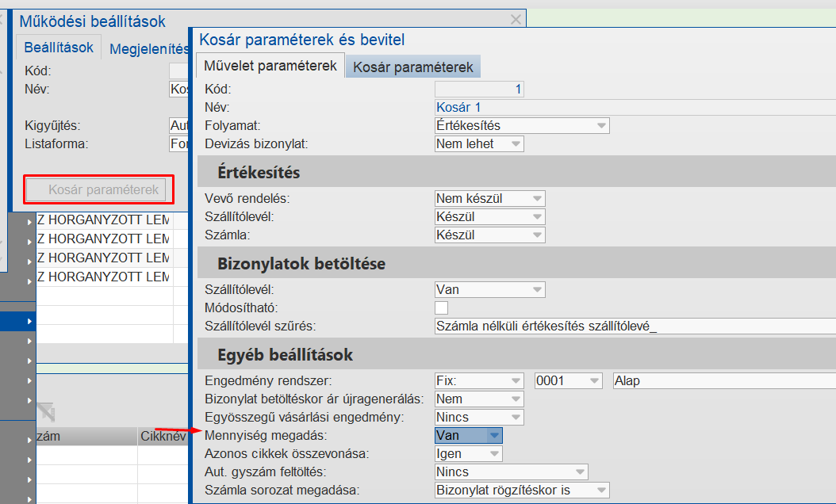Click the crossed-out filter icon above the table
This screenshot has width=836, height=504.
click(x=46, y=412)
